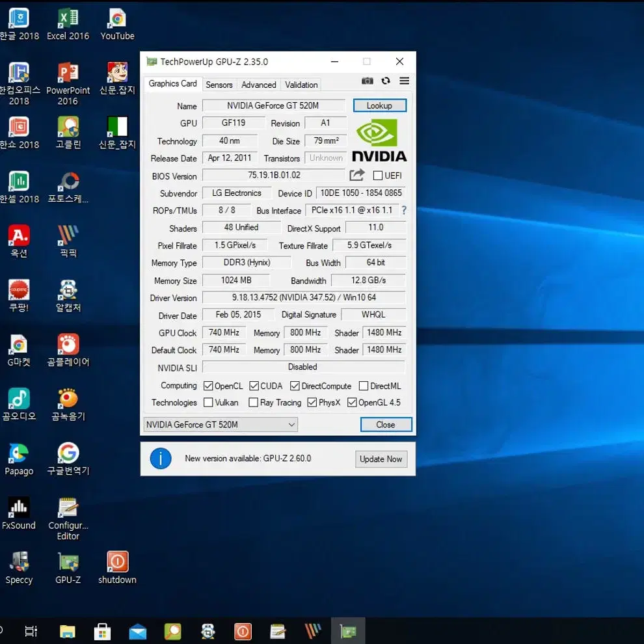Open 구글번역기 desktop shortcut
Screen dimensions: 644x644
point(68,459)
